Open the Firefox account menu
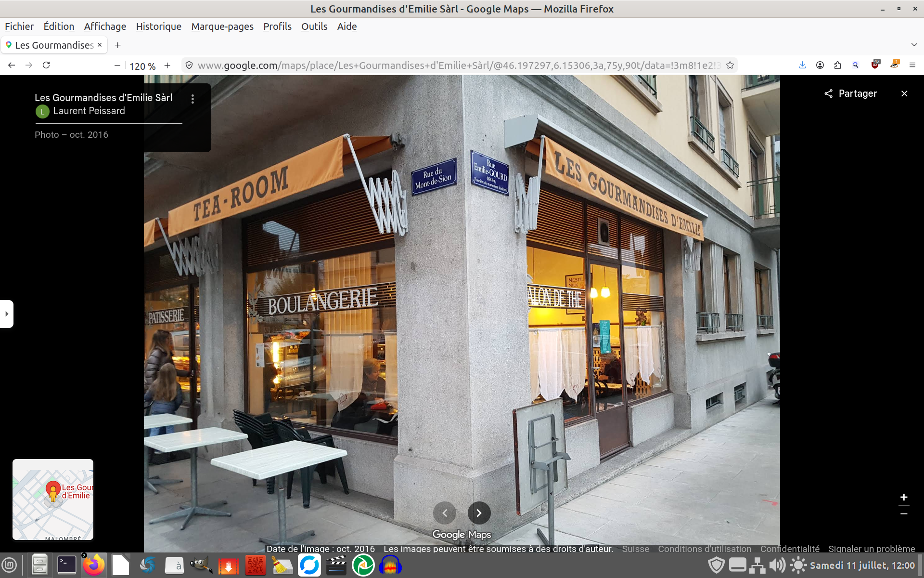924x578 pixels. 820,65
